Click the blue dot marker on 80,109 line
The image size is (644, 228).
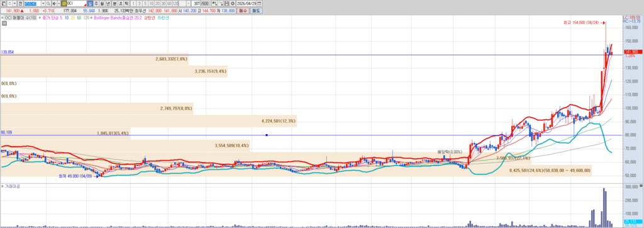click(x=267, y=135)
